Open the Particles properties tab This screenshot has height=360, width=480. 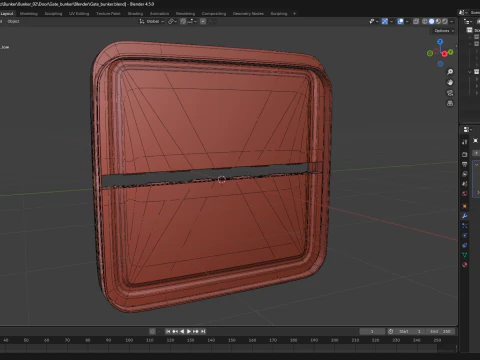click(465, 226)
